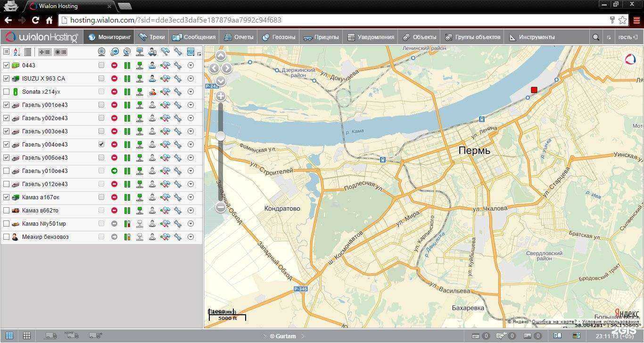Pan the map up with arrow
The width and height of the screenshot is (644, 343).
[x=221, y=56]
